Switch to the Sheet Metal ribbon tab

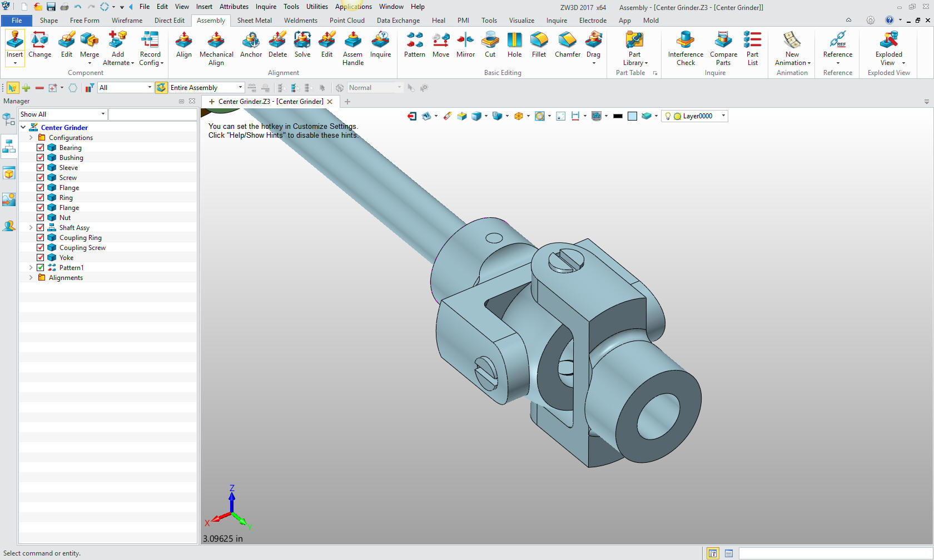pos(255,21)
